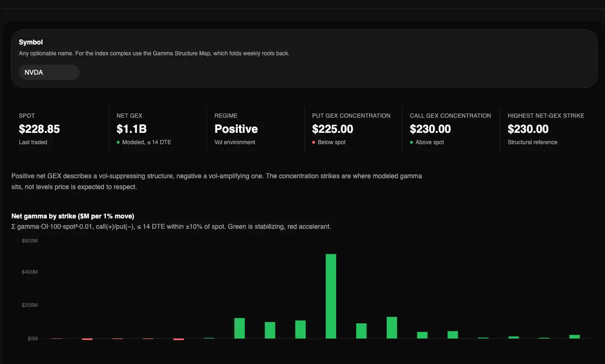Click the 'Last traded' caption

tap(33, 142)
